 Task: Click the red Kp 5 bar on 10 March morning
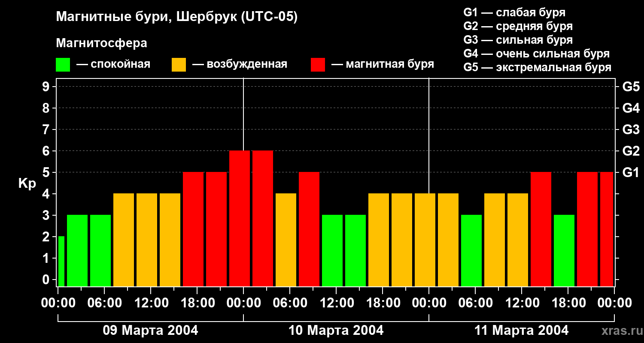309,229
